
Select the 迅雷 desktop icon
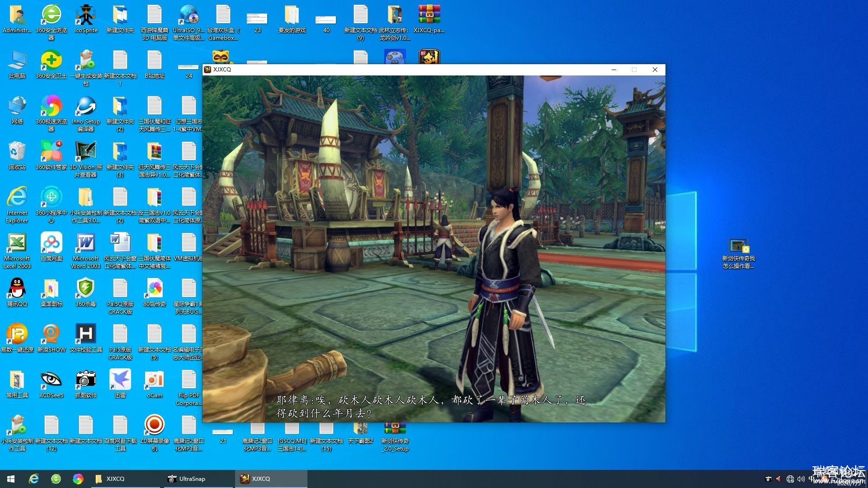tap(120, 384)
